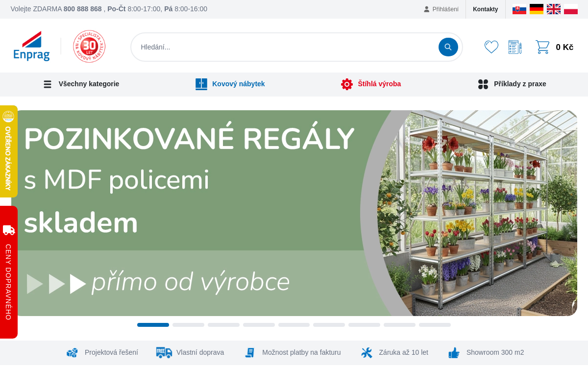Click the red gear icon beside Štíhlá výroba
Screen dimensions: 588x392
(347, 84)
